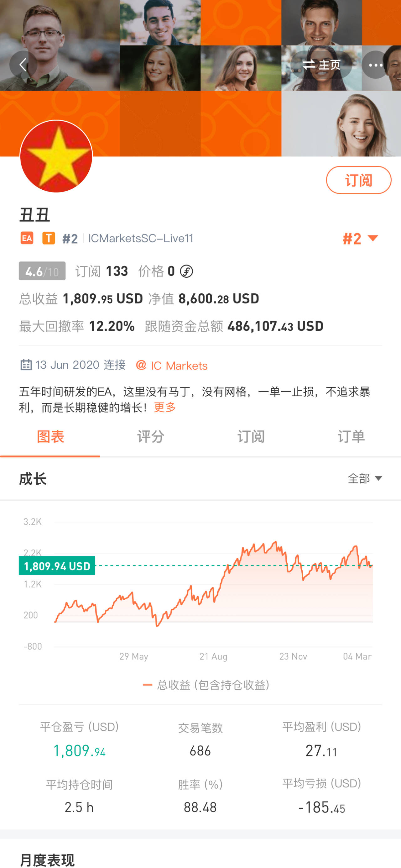Image resolution: width=401 pixels, height=868 pixels.
Task: Tap the T trader badge icon
Action: pos(49,238)
